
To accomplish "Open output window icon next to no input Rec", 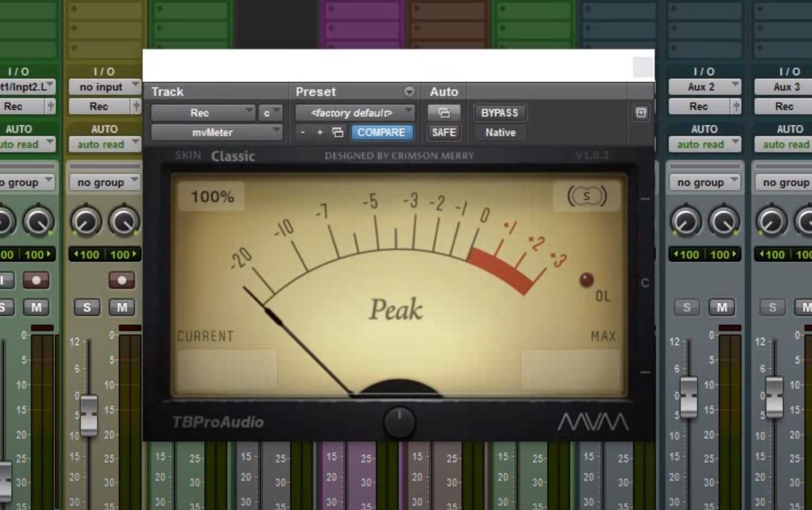I will pos(136,106).
